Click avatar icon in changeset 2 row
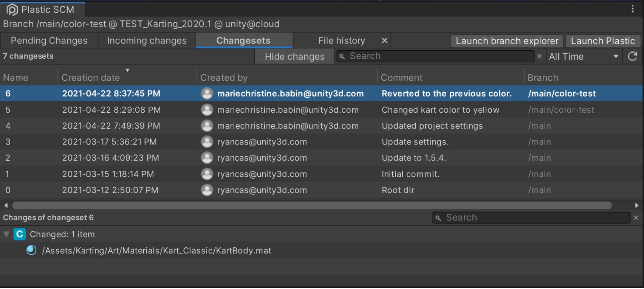Image resolution: width=644 pixels, height=289 pixels. 207,158
